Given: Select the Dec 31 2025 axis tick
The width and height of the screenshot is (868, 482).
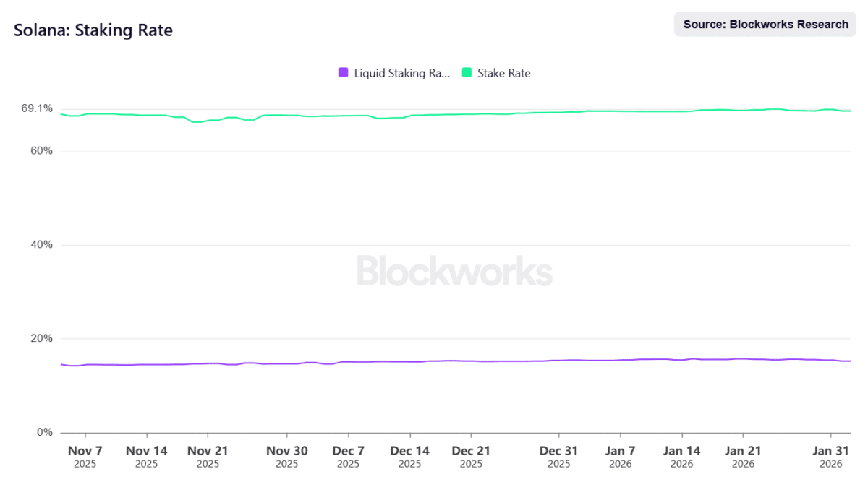Looking at the screenshot, I should point(559,456).
